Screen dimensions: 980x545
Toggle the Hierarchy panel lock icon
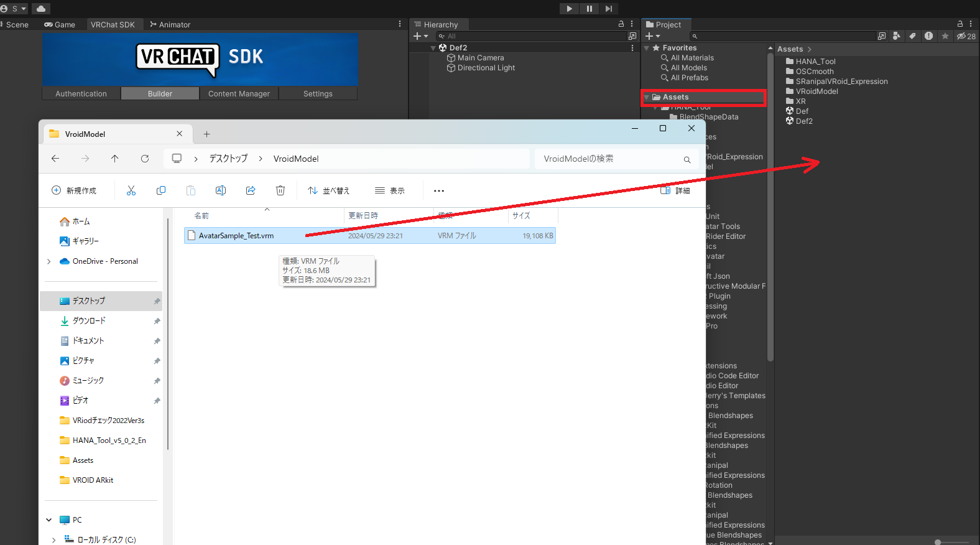click(621, 24)
